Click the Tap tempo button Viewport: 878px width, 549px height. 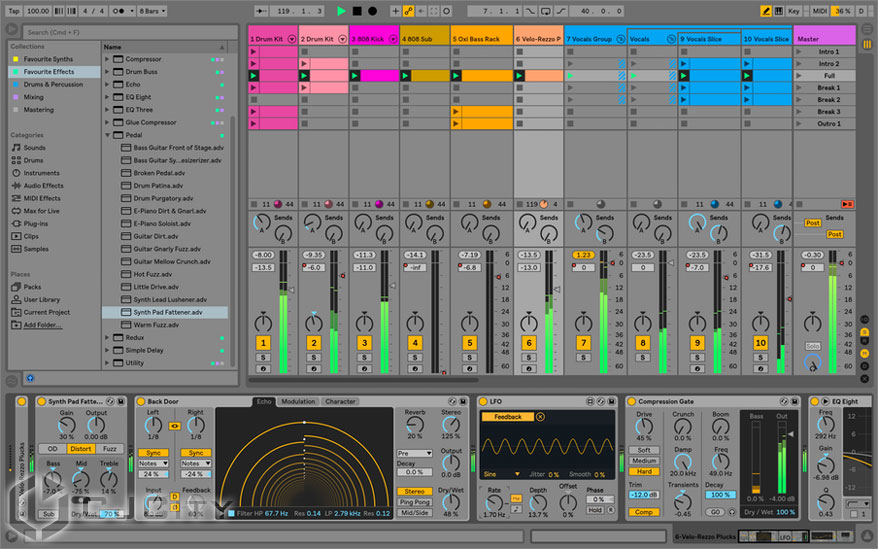tap(14, 11)
